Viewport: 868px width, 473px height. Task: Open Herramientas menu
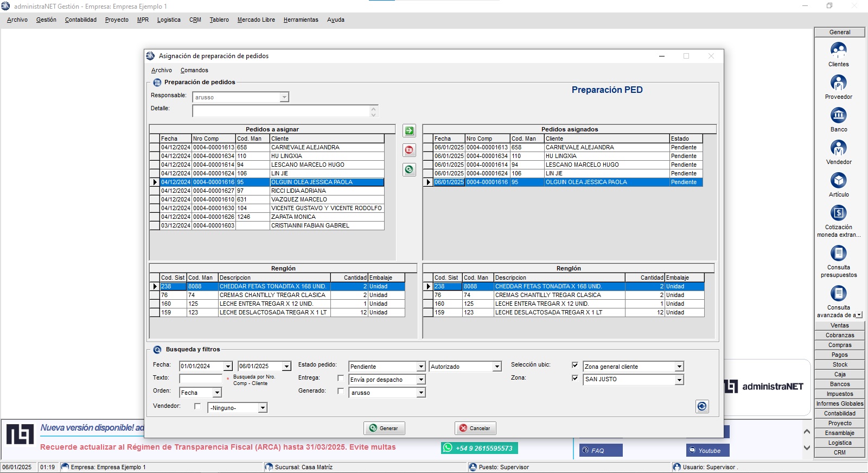pos(301,20)
